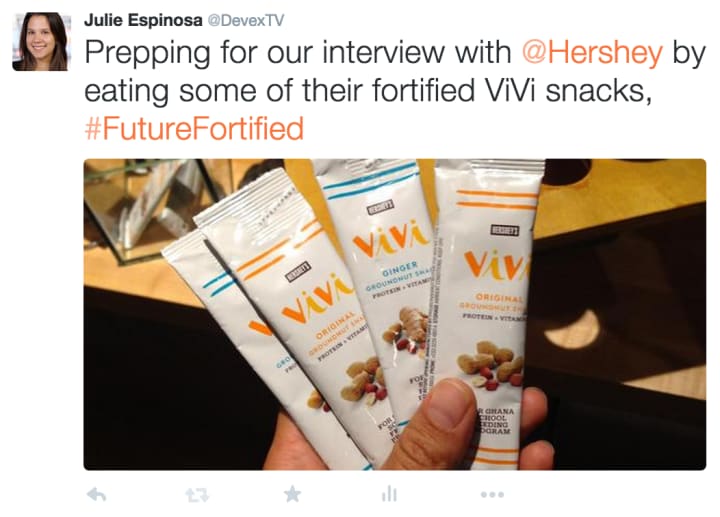
Task: View tweet activity via bar chart icon
Action: (x=389, y=495)
